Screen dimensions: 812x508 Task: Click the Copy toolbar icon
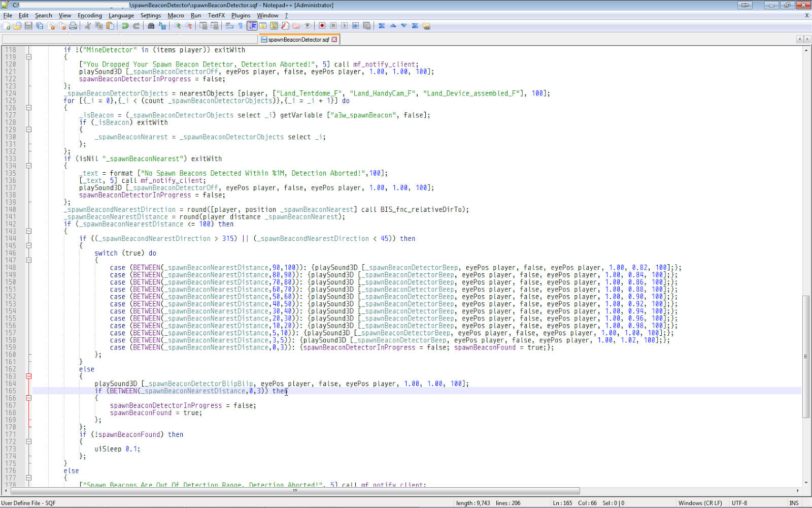pyautogui.click(x=99, y=26)
